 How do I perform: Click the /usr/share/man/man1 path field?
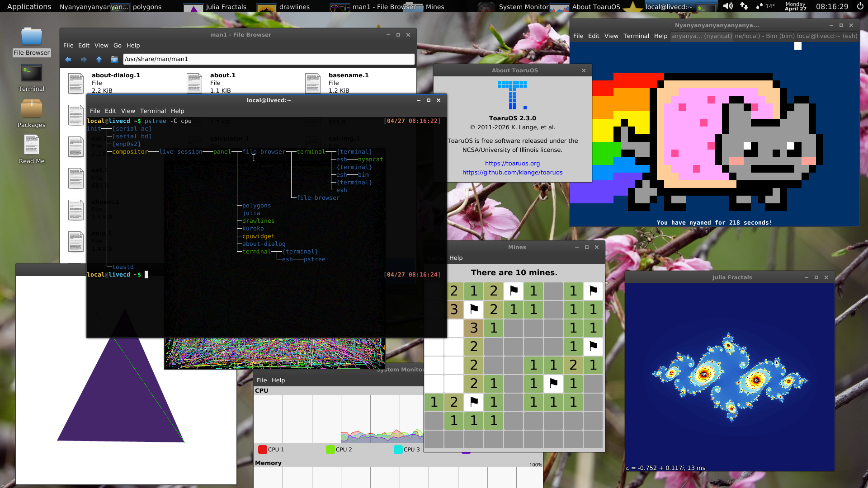(269, 59)
